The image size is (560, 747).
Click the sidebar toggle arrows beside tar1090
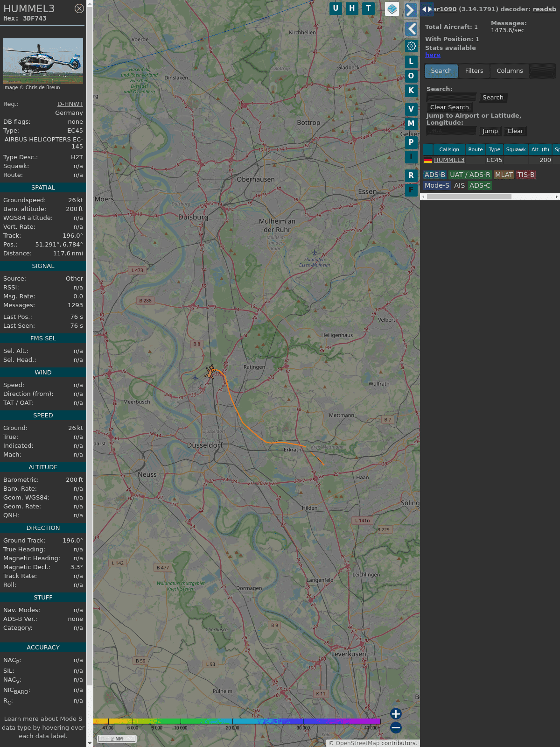pos(427,9)
